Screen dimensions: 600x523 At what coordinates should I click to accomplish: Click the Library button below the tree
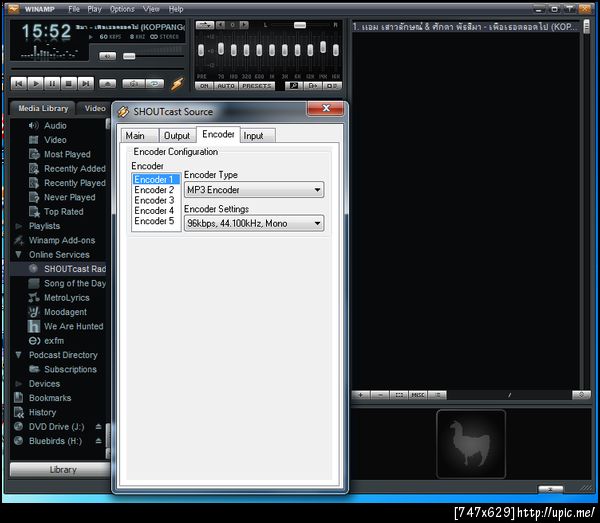(60, 470)
